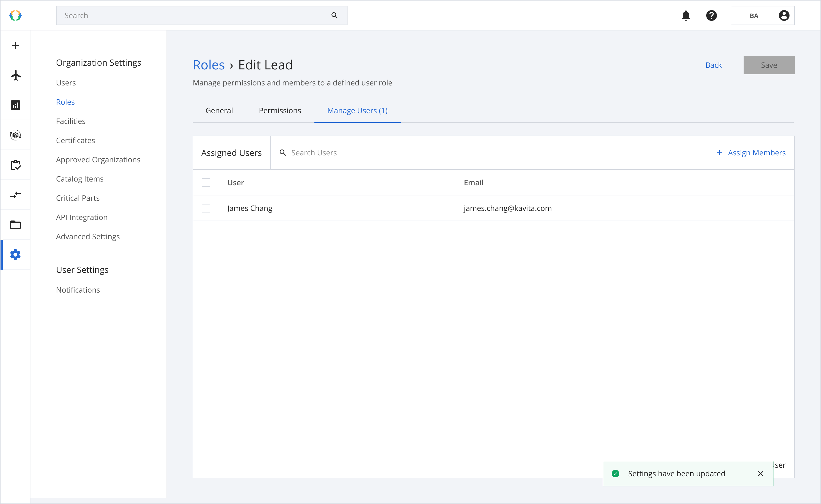Focus the top Search field
The width and height of the screenshot is (821, 504).
point(202,15)
